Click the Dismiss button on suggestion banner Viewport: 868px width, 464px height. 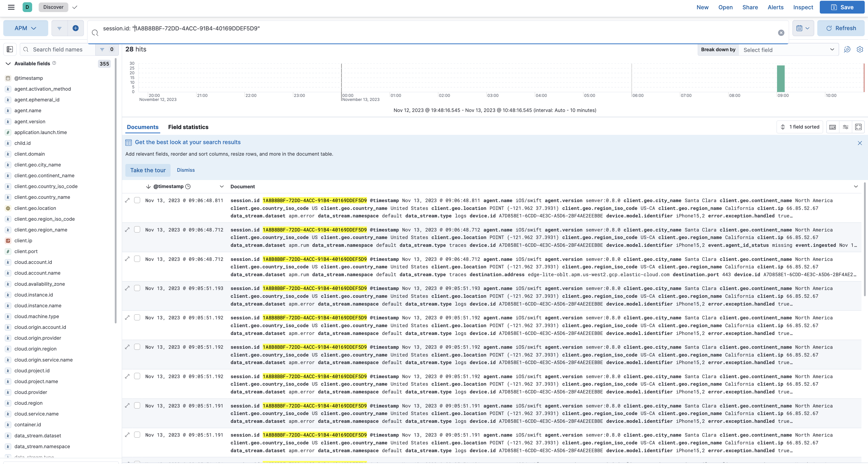(x=185, y=170)
